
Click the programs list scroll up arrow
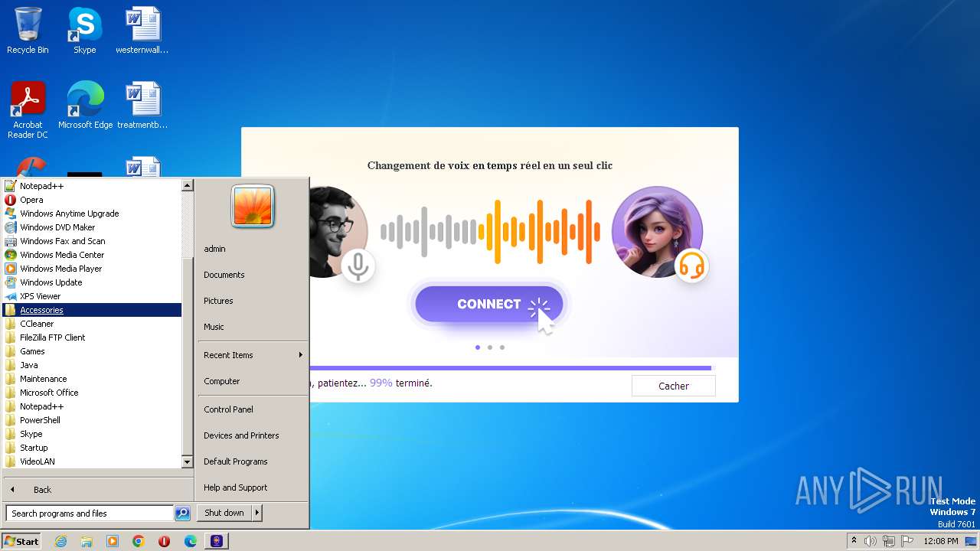pyautogui.click(x=187, y=185)
